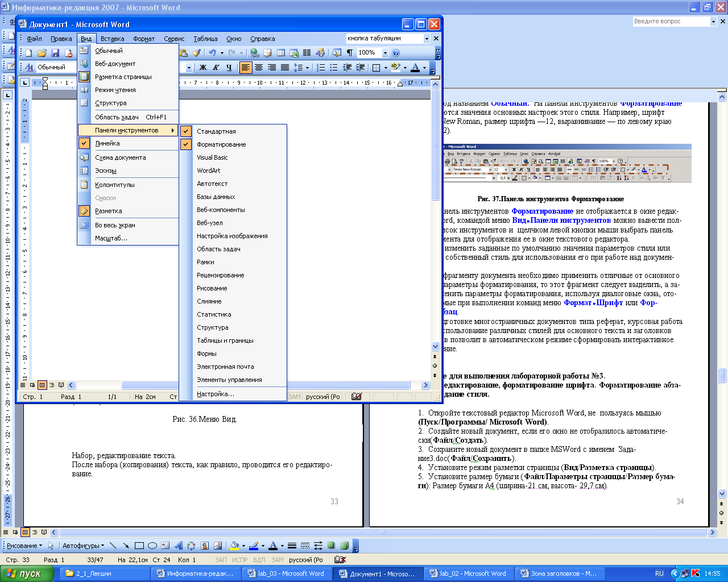Click the 3-D style cube icon
728x582 pixels.
(344, 546)
